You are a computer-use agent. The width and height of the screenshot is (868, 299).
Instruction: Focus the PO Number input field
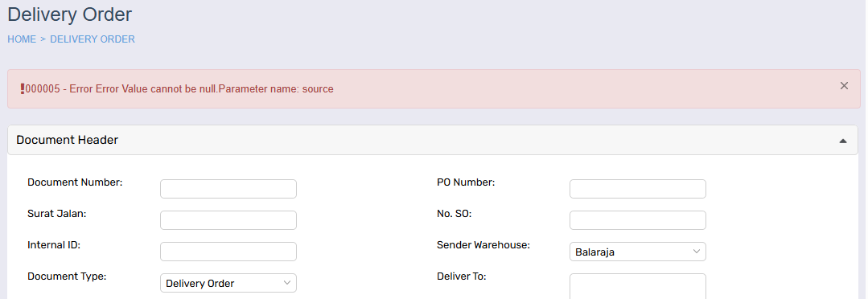pyautogui.click(x=638, y=189)
